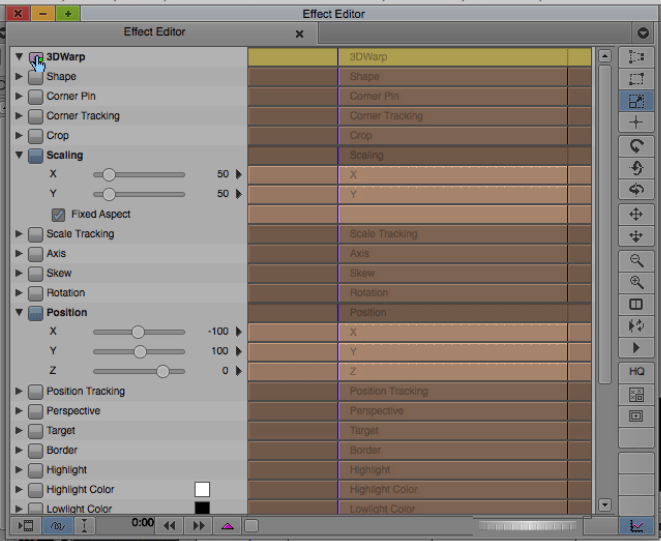Toggle the Position enable button
The height and width of the screenshot is (541, 661).
coord(36,313)
